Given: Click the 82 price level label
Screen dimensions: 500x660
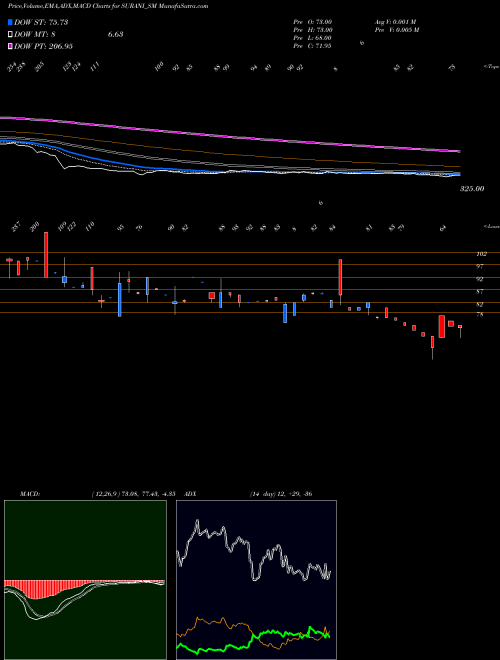Looking at the screenshot, I should pos(479,304).
